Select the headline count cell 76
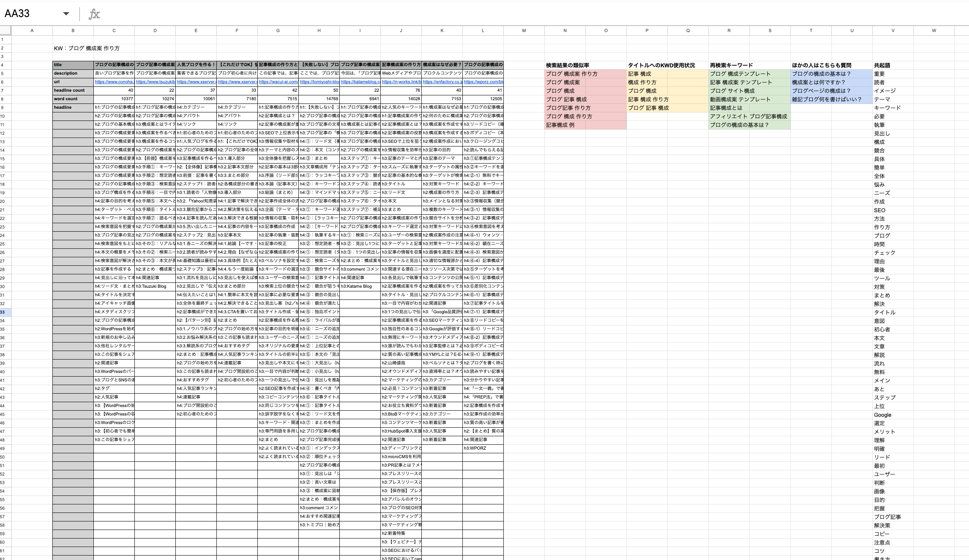 [x=401, y=90]
